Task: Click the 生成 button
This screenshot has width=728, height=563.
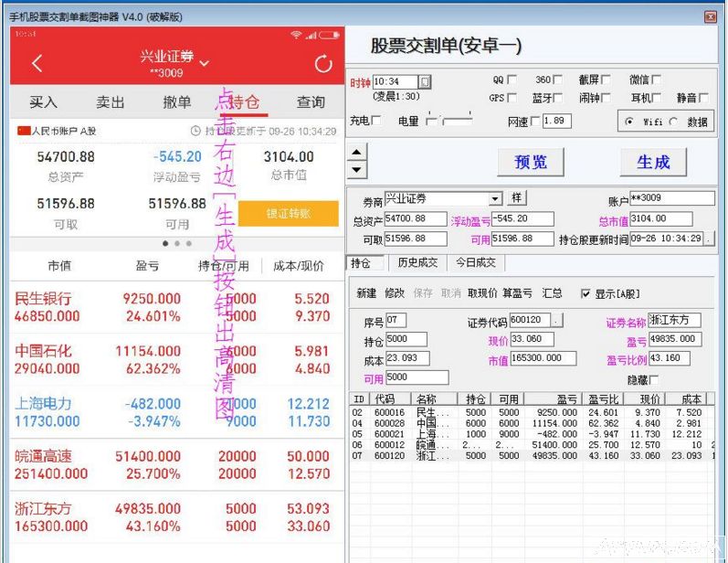Action: [653, 162]
